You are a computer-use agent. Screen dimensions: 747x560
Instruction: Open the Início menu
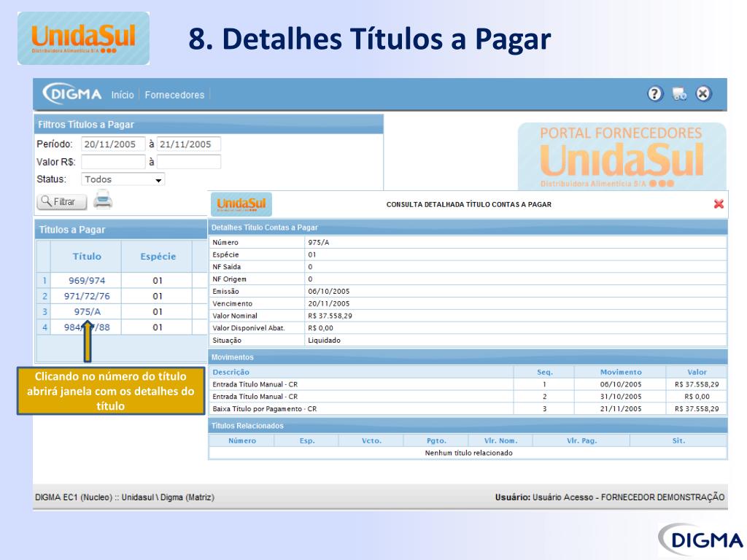click(123, 95)
